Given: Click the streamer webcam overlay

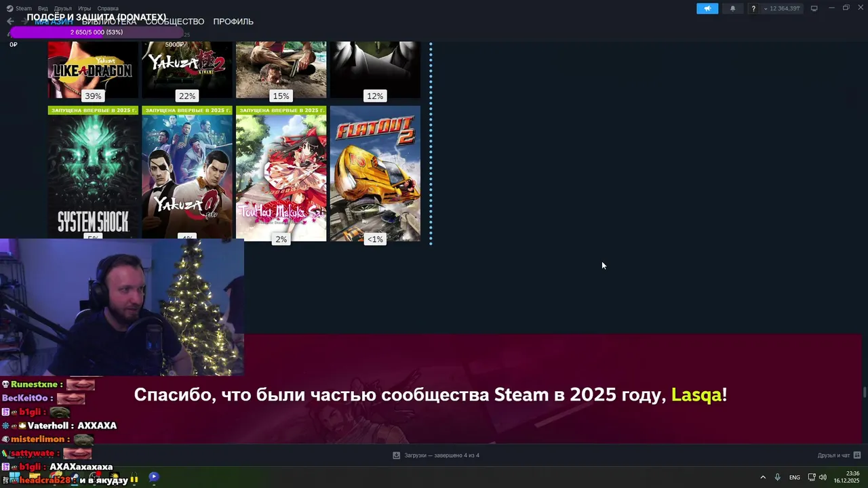Looking at the screenshot, I should [x=122, y=307].
